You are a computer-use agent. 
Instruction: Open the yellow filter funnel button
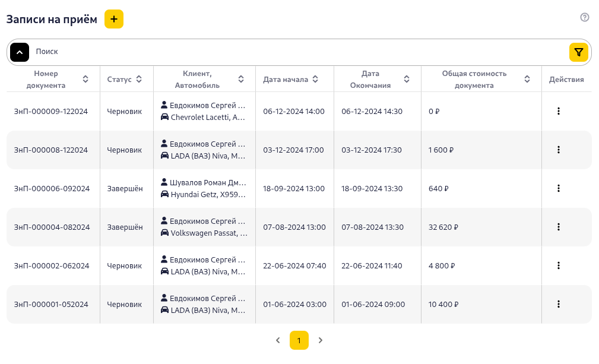coord(578,52)
